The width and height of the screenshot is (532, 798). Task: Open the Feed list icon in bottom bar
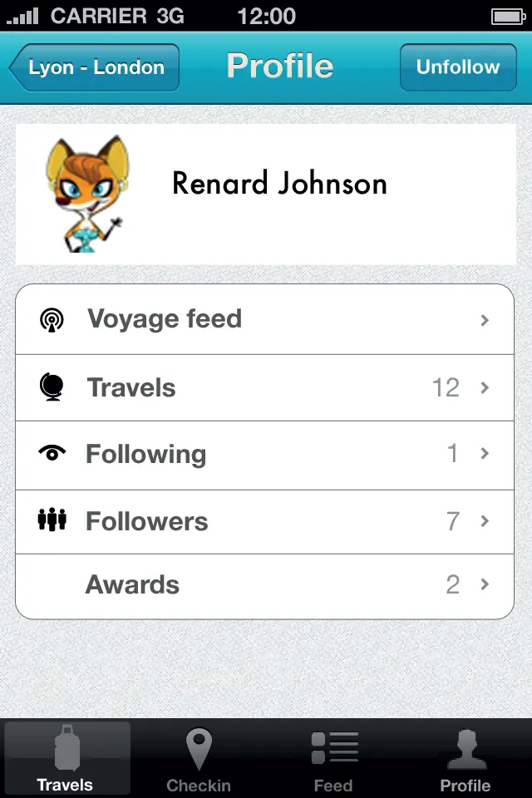pos(333,745)
